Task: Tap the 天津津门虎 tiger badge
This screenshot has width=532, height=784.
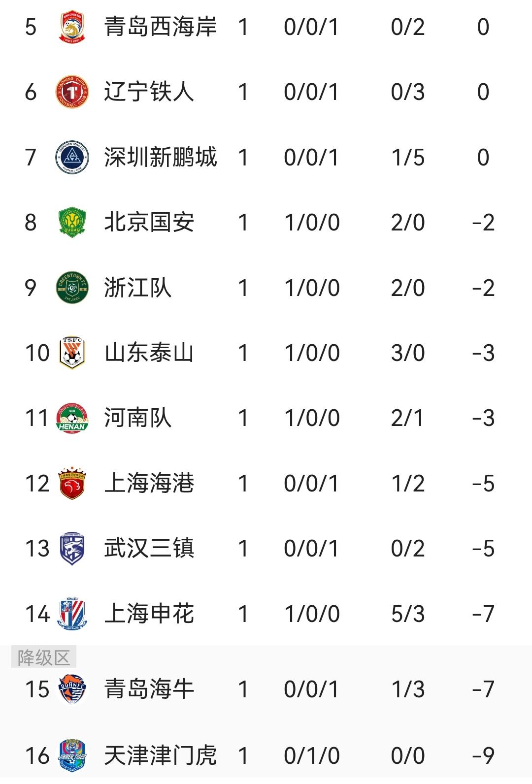Action: (x=72, y=755)
